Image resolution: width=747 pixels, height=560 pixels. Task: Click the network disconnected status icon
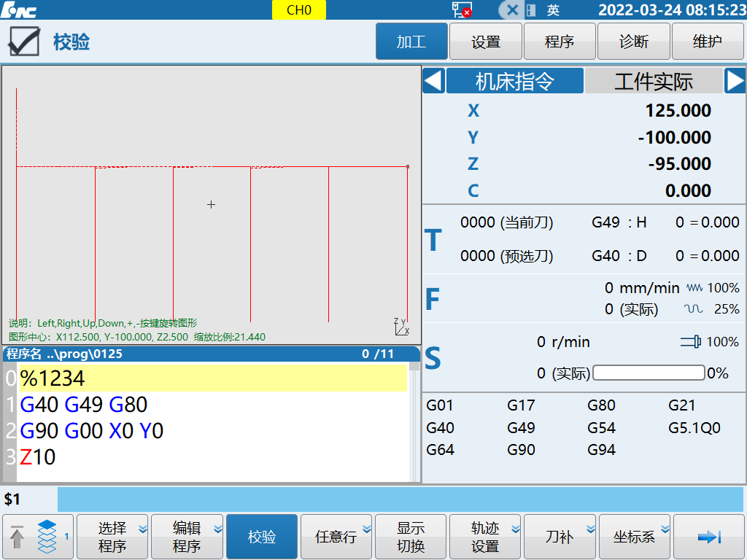pos(461,9)
